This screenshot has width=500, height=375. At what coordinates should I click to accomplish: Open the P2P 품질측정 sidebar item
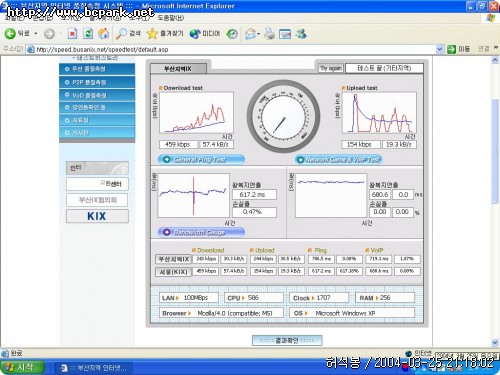(x=97, y=82)
